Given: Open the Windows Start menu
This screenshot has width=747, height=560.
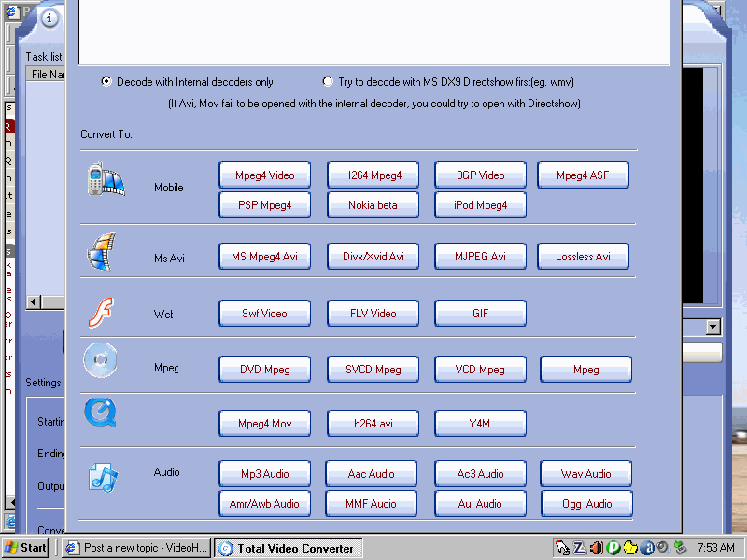Looking at the screenshot, I should tap(26, 548).
